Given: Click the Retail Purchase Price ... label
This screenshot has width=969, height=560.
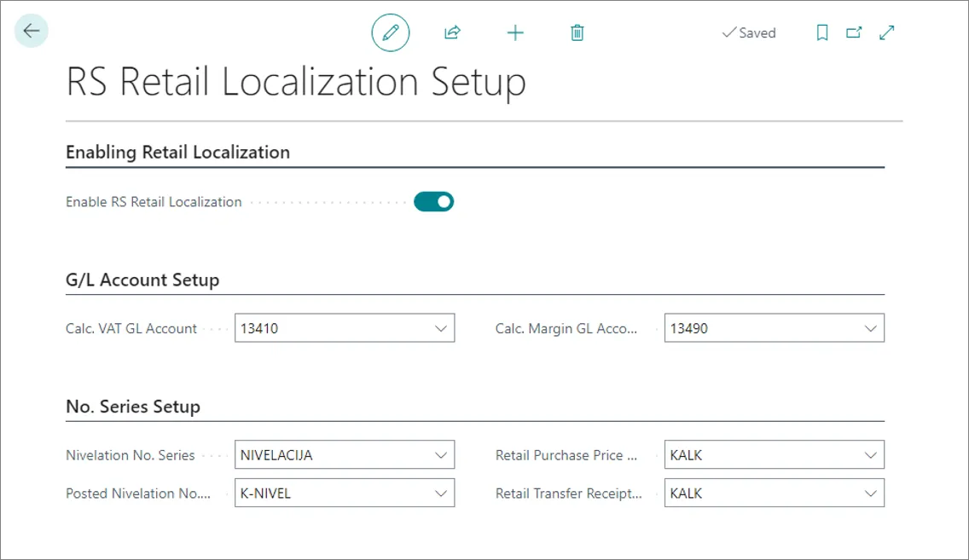Looking at the screenshot, I should pos(566,455).
